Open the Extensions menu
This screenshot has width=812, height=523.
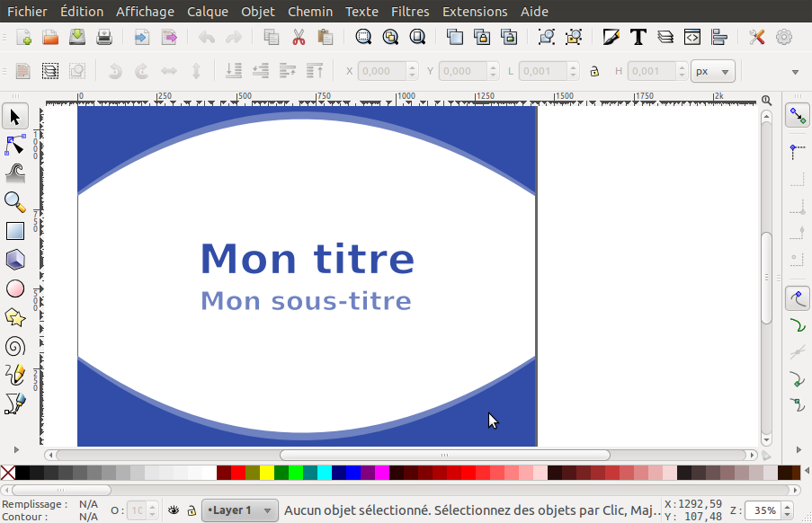click(476, 12)
